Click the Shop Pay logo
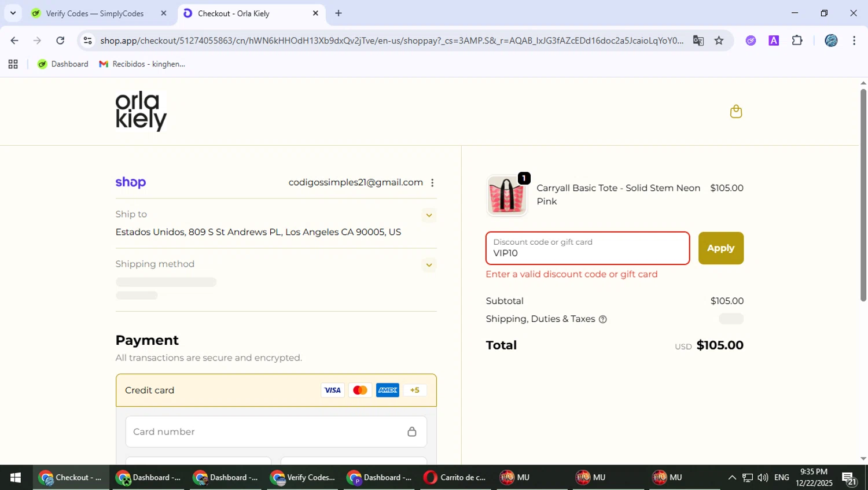The width and height of the screenshot is (868, 490). coord(131,182)
